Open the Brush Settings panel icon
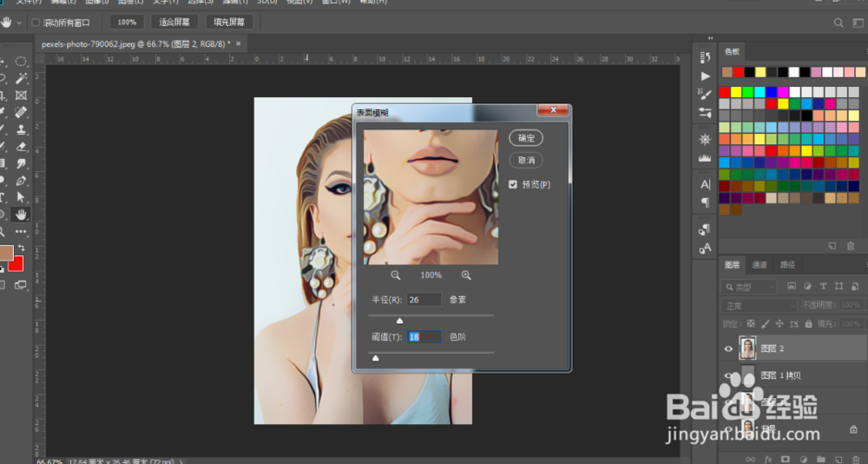The height and width of the screenshot is (464, 868). [x=705, y=94]
